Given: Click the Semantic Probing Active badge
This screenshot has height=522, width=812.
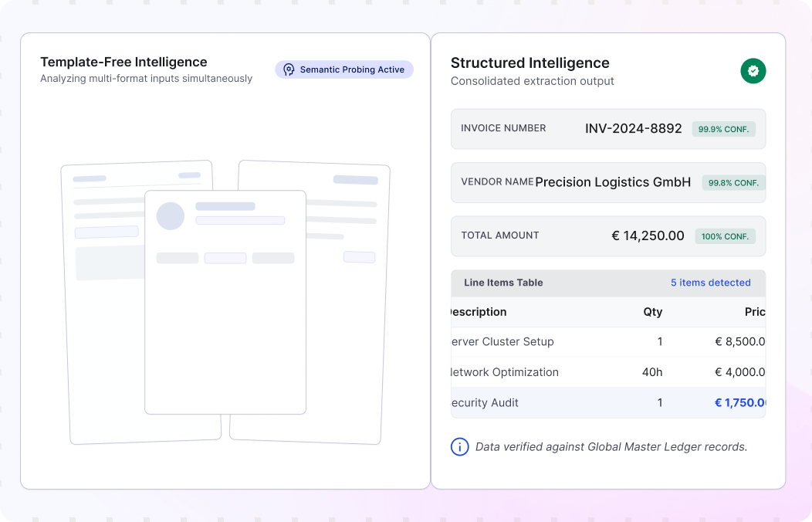Looking at the screenshot, I should (343, 69).
